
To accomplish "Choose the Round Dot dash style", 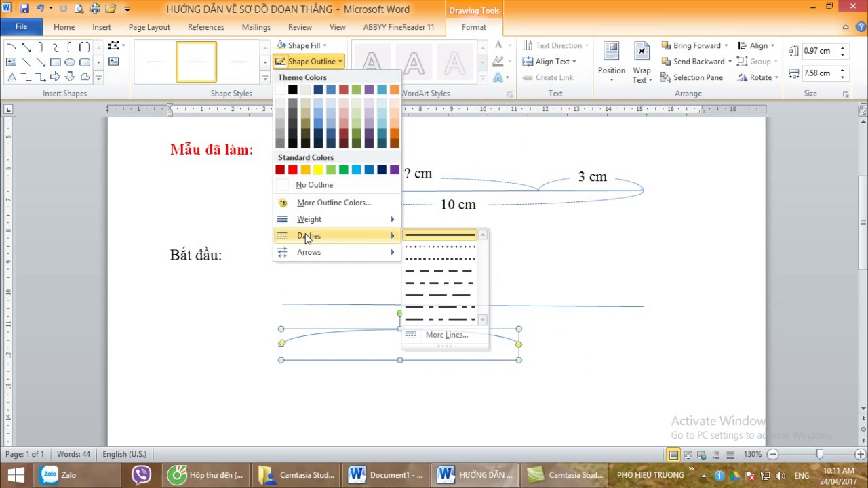I will (x=440, y=247).
